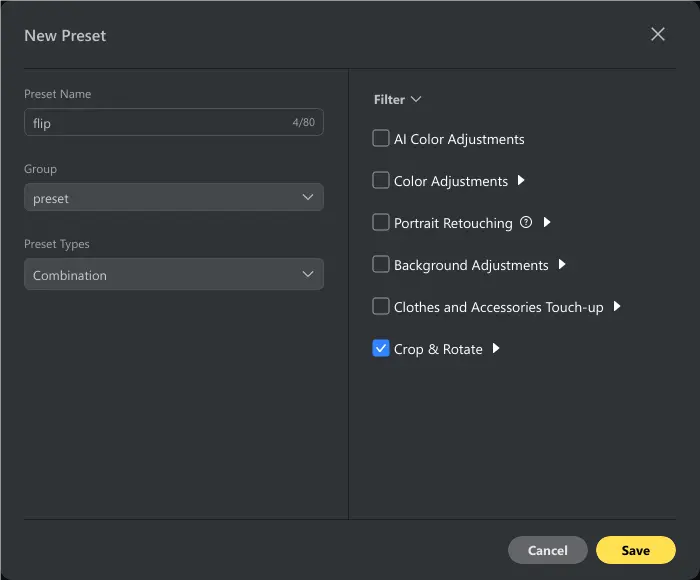Image resolution: width=700 pixels, height=580 pixels.
Task: Click Clothes and Accessories Touch-up label
Action: coord(499,307)
